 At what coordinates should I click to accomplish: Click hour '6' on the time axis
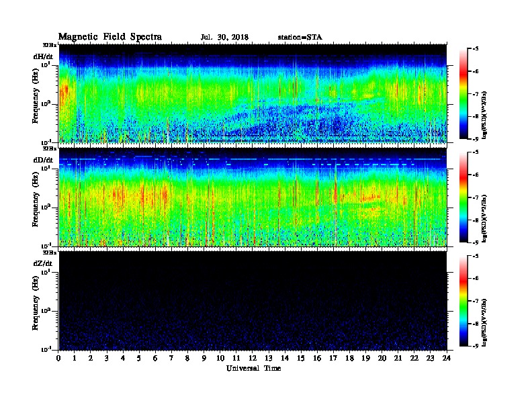click(x=155, y=358)
